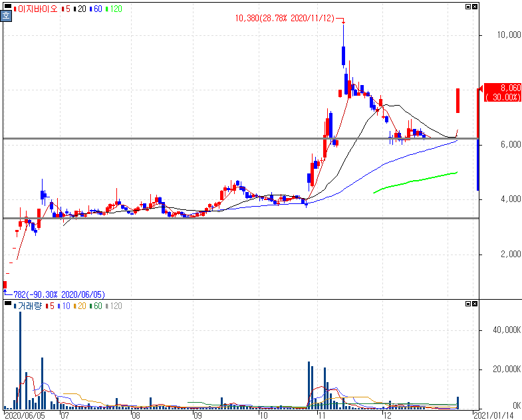Click the volume 10-day average legend
The image size is (522, 420).
pos(65,306)
